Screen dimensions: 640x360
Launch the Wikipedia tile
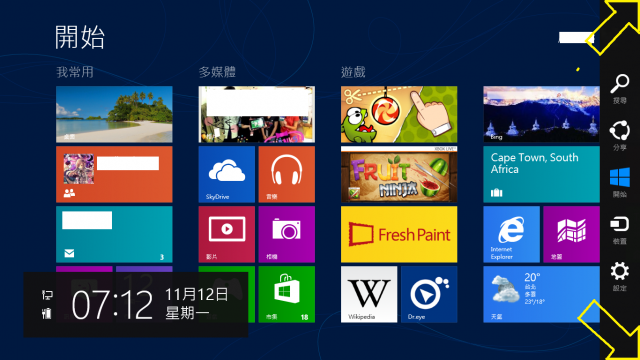point(369,294)
